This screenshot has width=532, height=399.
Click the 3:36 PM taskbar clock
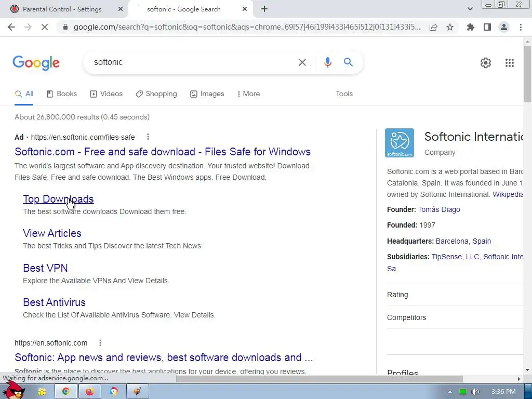tap(503, 392)
